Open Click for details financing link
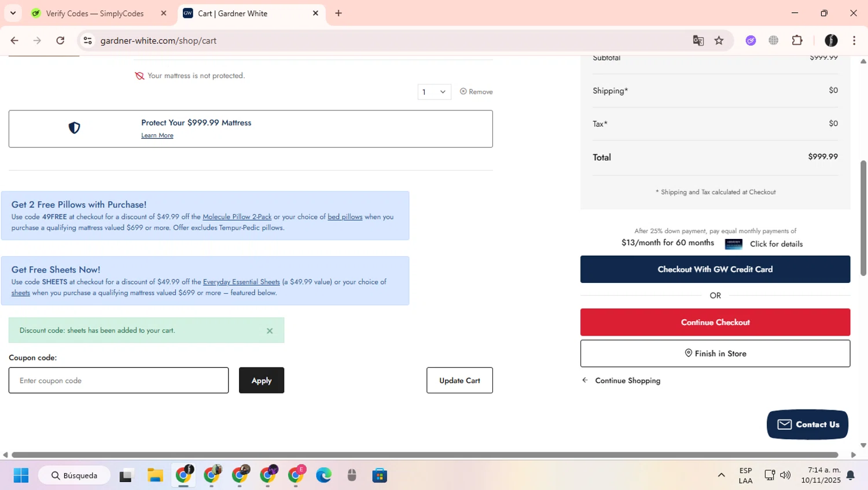Viewport: 868px width, 490px height. [x=776, y=244]
